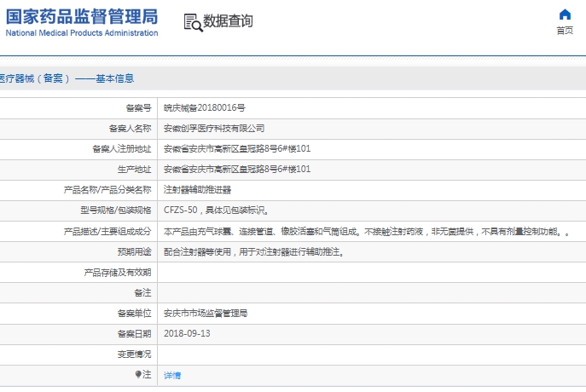Click National Medical Products Administration subtitle
586x392 pixels.
82,33
